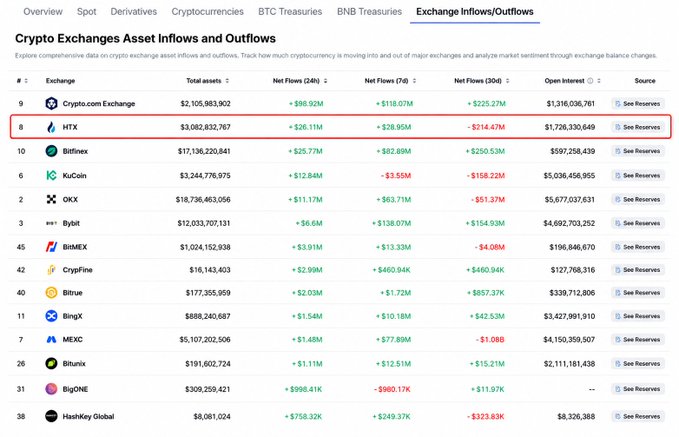679x437 pixels.
Task: Click the BigONE logo icon
Action: 51,389
